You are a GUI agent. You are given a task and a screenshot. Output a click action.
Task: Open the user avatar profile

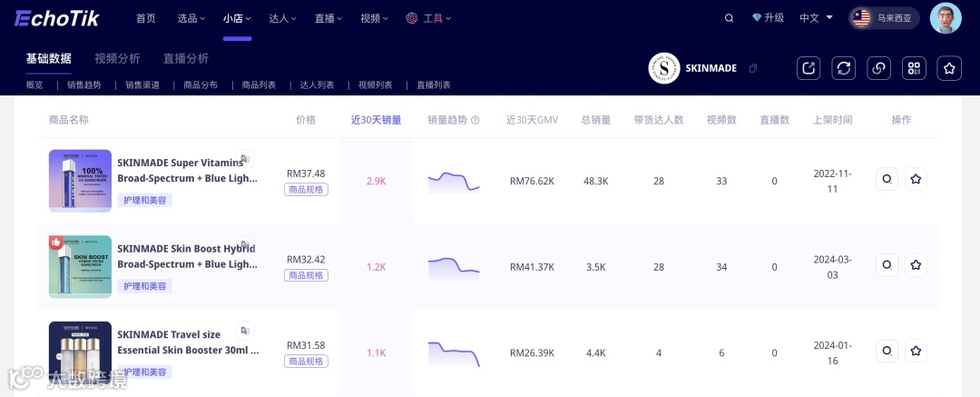tap(946, 18)
